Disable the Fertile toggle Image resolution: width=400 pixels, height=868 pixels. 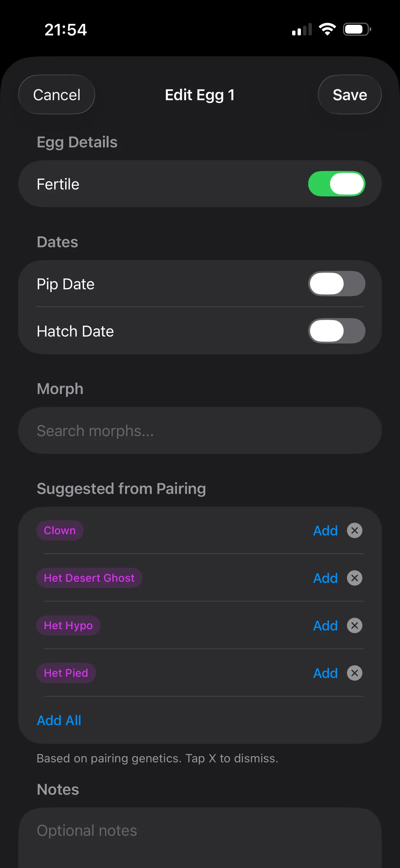(336, 184)
